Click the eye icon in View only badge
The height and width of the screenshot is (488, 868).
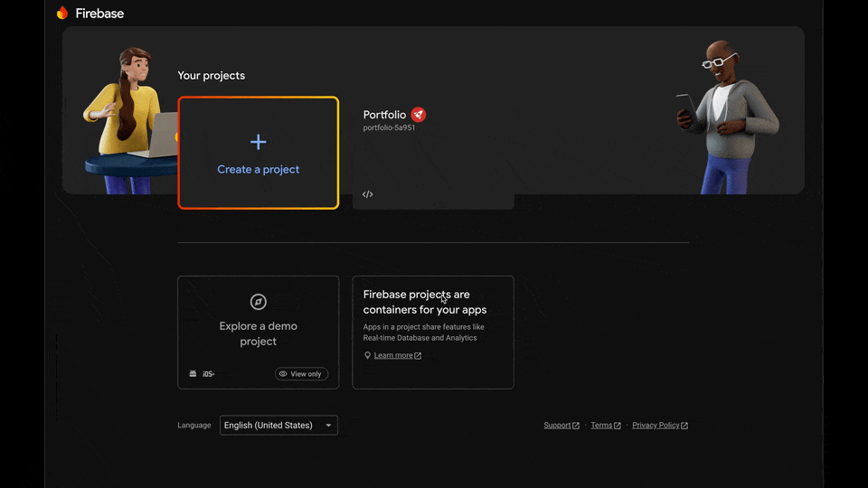[283, 374]
